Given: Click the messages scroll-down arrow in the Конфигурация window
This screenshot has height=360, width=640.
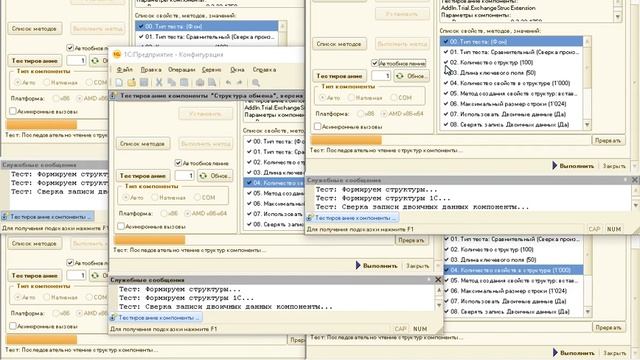Looking at the screenshot, I should [439, 305].
